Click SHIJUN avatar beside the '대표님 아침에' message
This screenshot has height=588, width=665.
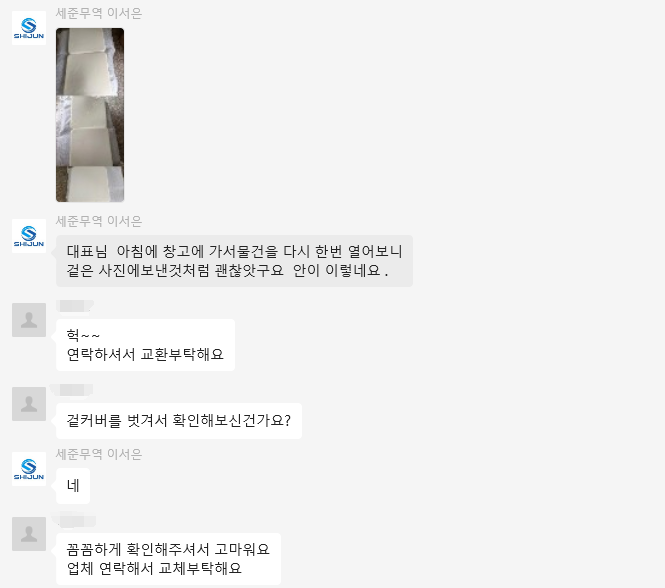(x=29, y=236)
